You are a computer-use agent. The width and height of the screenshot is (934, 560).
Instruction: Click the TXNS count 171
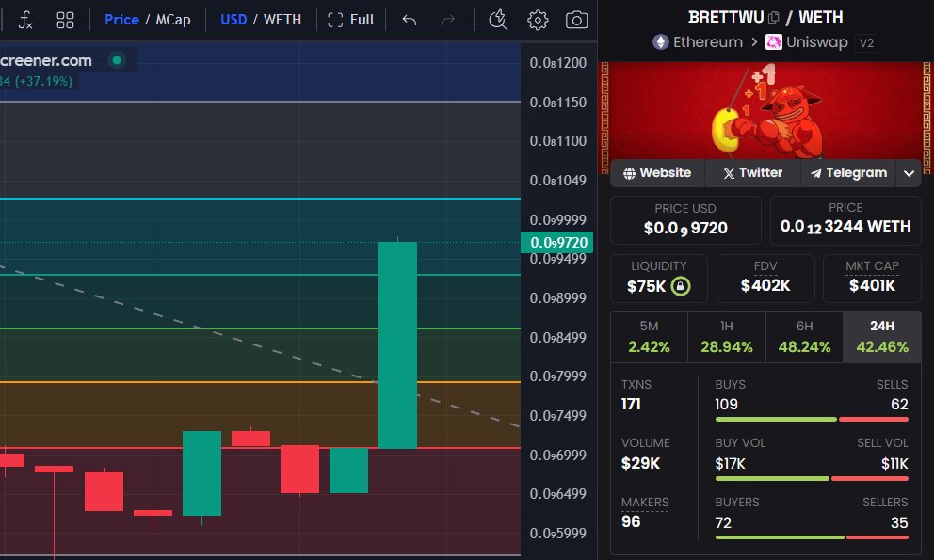click(631, 405)
